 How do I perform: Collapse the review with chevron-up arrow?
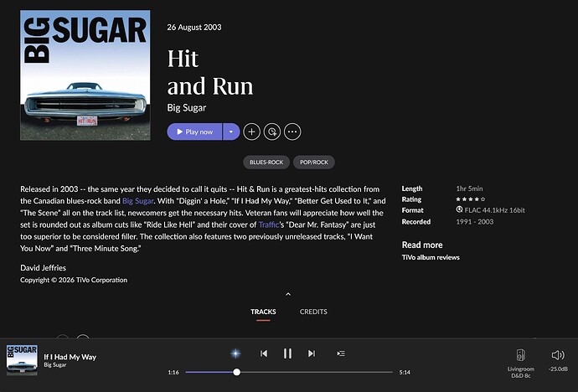point(288,294)
